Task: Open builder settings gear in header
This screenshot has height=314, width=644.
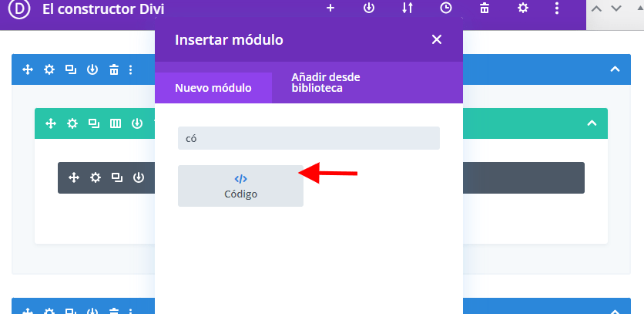Action: [523, 8]
